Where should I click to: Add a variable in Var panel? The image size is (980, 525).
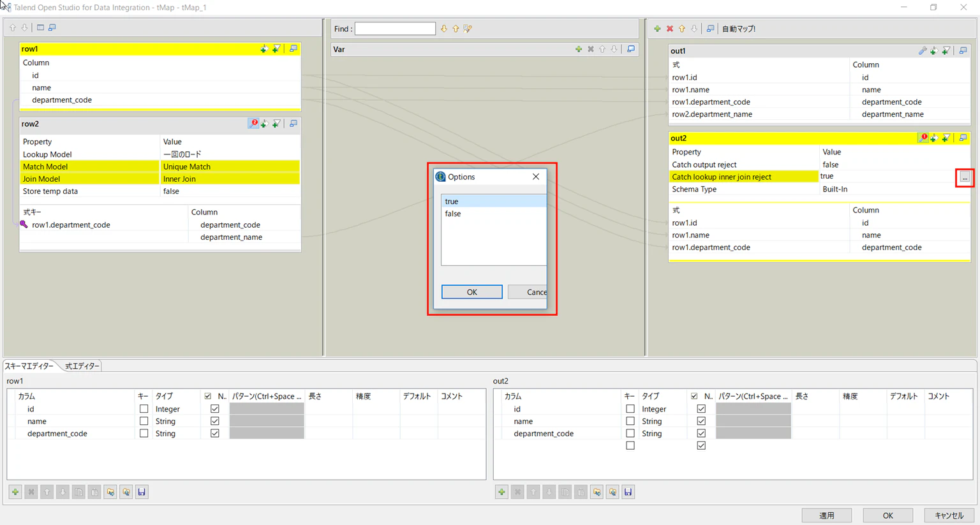tap(579, 49)
